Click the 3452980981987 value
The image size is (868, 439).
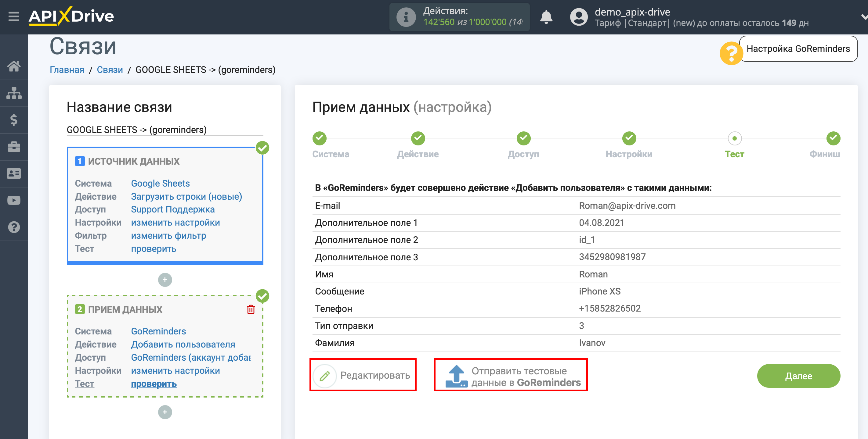click(612, 257)
